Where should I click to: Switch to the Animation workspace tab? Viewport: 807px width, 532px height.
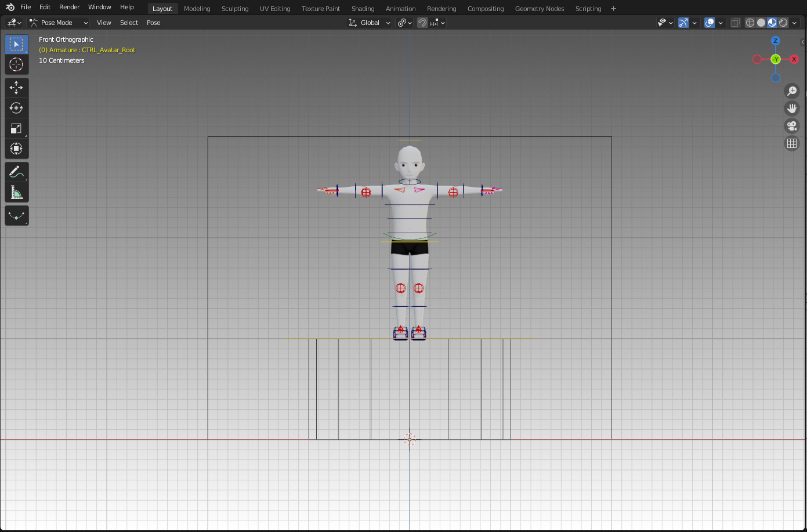(401, 9)
